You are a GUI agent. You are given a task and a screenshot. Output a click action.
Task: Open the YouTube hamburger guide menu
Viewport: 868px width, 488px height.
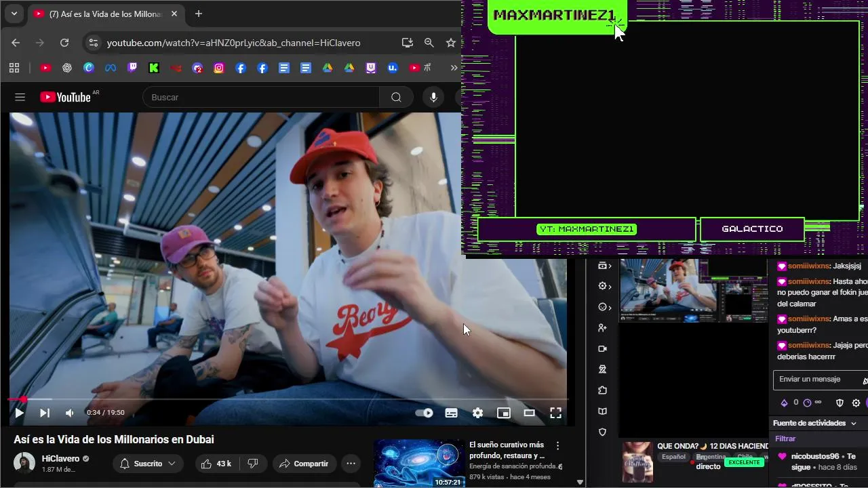[20, 98]
